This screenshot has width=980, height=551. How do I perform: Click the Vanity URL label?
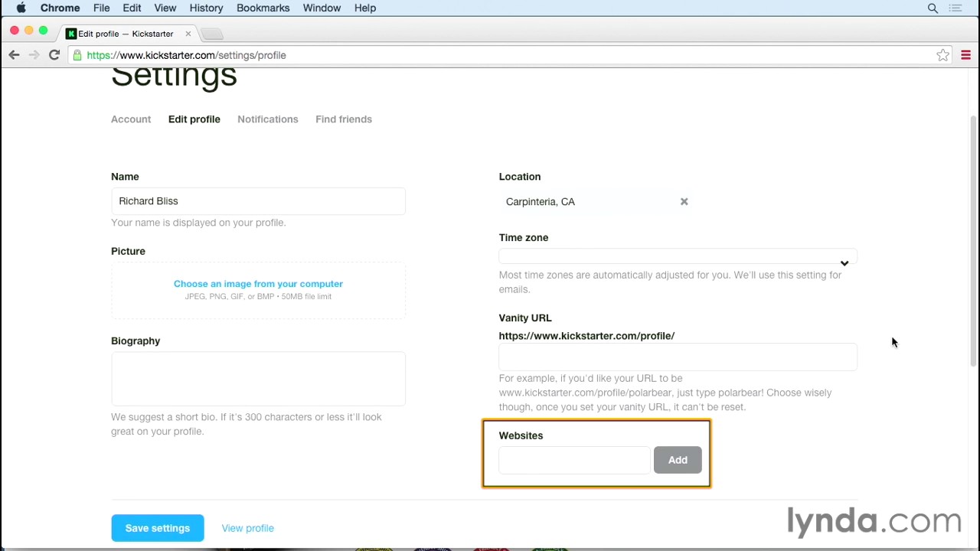[x=525, y=318]
